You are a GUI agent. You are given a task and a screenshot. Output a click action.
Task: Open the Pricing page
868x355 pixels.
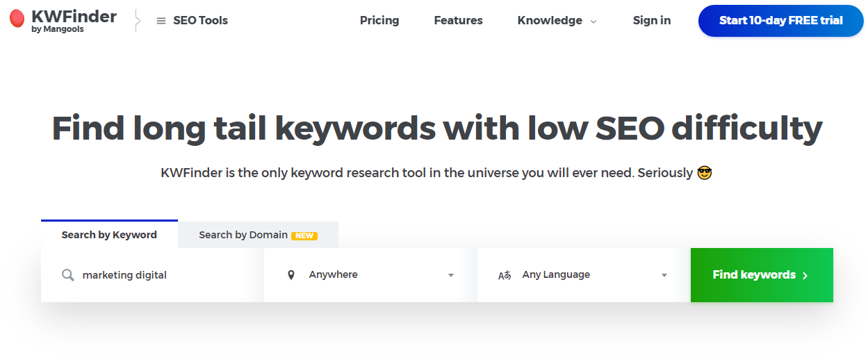click(379, 20)
